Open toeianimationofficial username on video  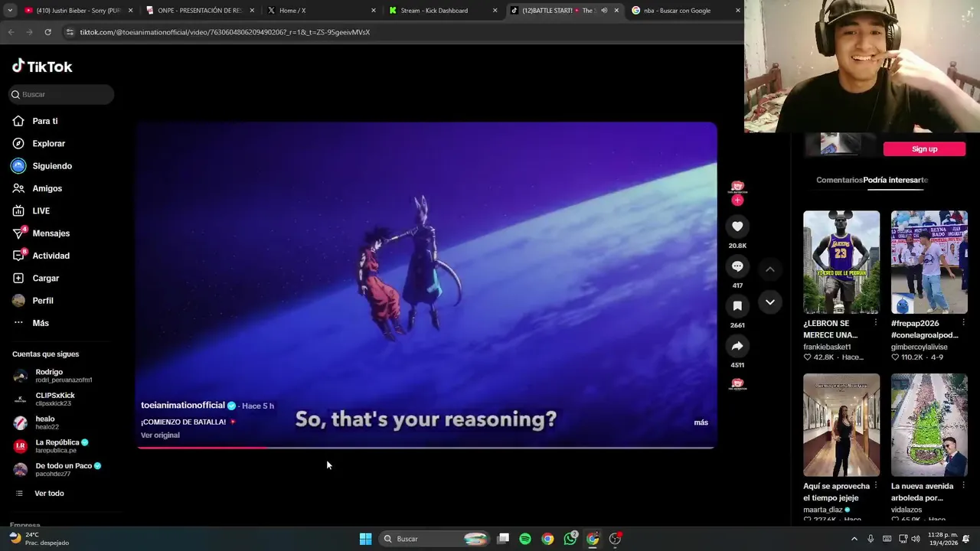[x=183, y=406]
